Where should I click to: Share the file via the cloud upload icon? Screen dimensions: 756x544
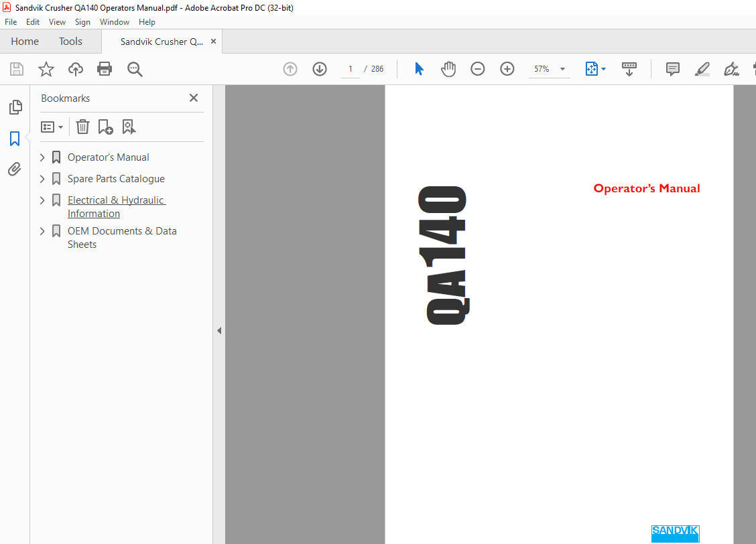pyautogui.click(x=75, y=68)
